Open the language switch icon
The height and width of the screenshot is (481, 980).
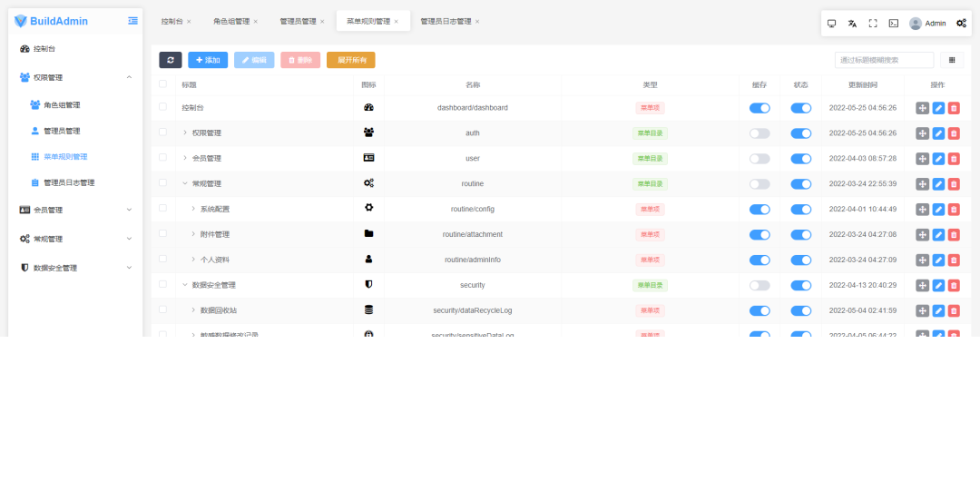(x=852, y=24)
